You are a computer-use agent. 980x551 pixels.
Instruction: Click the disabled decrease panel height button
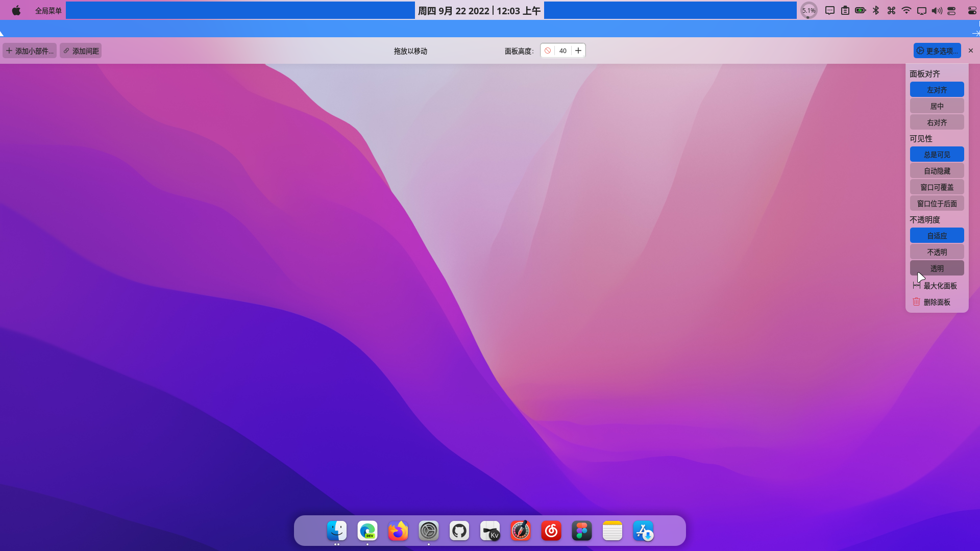coord(548,51)
